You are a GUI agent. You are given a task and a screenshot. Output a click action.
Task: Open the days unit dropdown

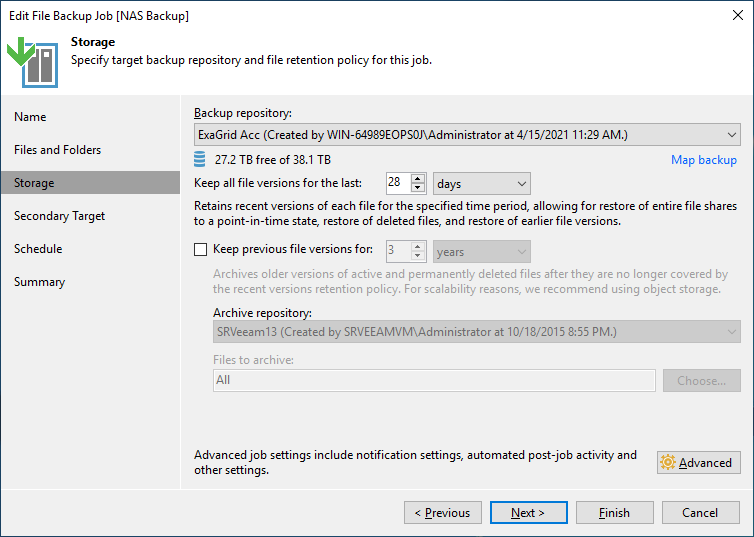(481, 184)
